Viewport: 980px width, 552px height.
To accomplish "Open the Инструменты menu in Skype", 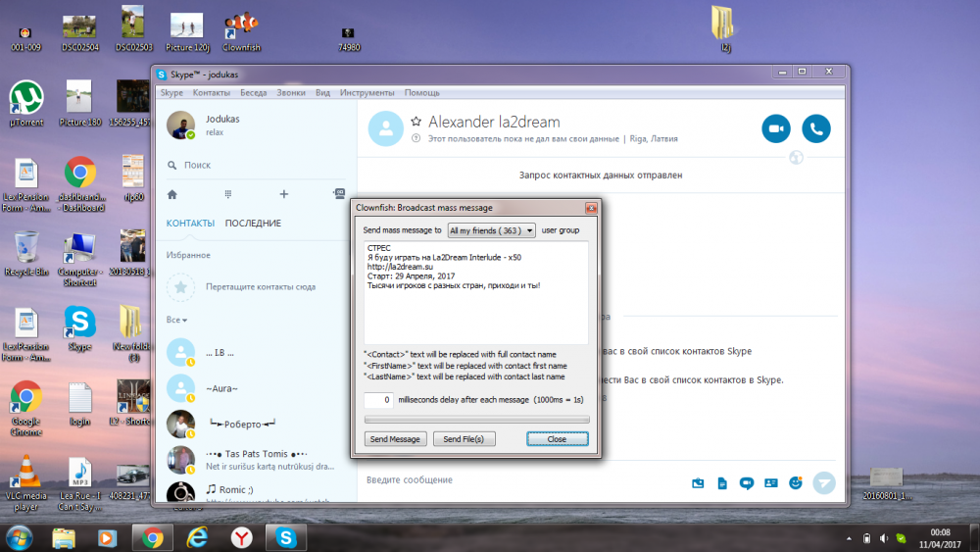I will (367, 92).
